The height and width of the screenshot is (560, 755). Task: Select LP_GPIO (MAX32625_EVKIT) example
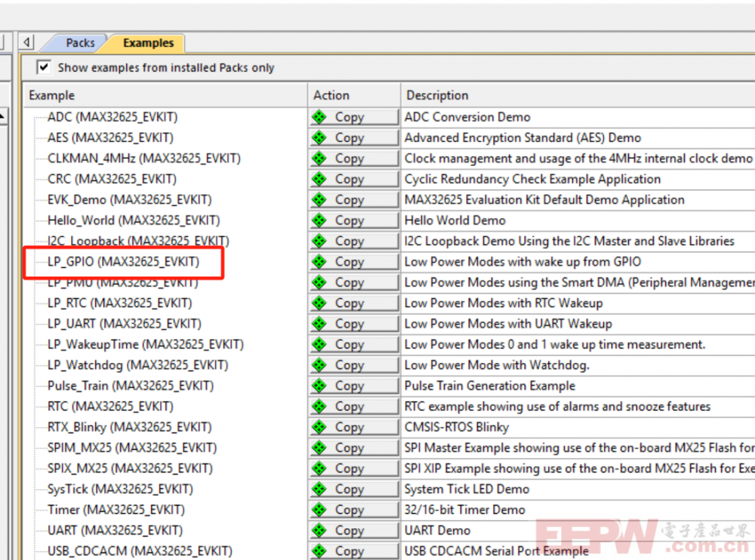click(123, 261)
